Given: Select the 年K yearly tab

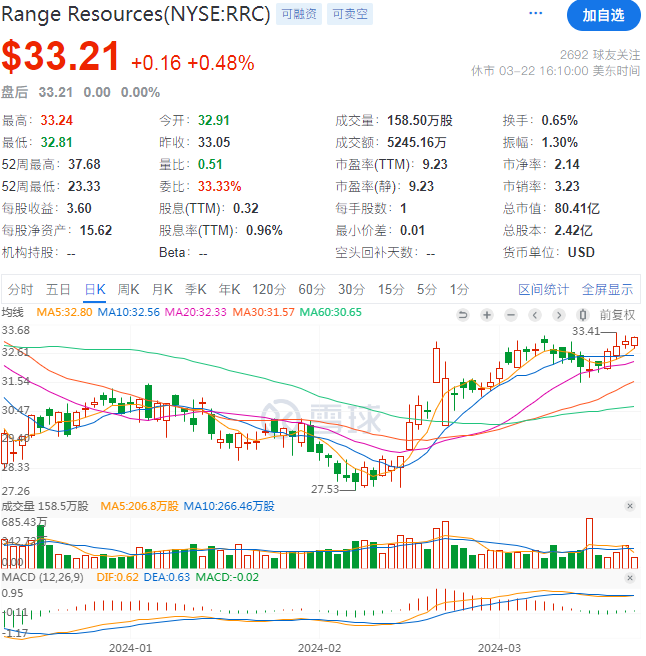Looking at the screenshot, I should 229,289.
